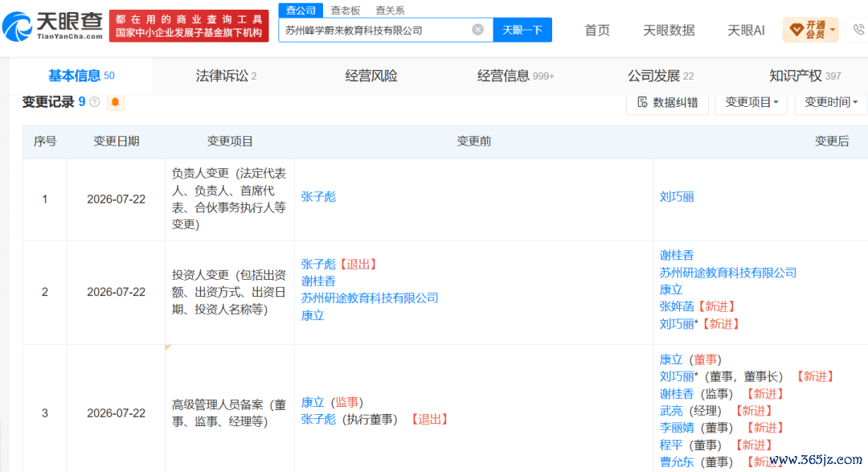Click the 变更项目 column header
Screen dimensions: 868x472
click(x=230, y=142)
